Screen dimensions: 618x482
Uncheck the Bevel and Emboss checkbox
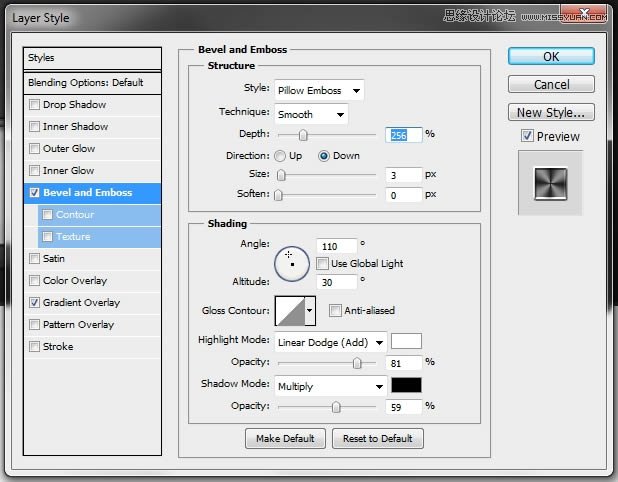(35, 193)
